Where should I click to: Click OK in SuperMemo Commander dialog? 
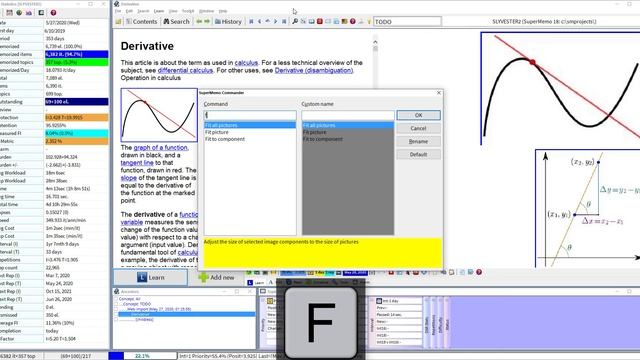[418, 116]
